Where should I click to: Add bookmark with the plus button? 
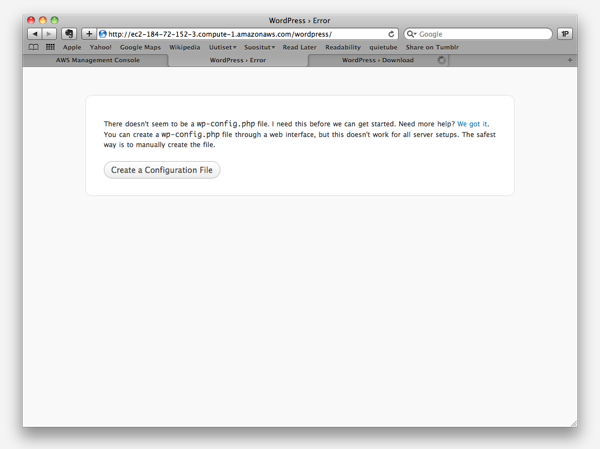coord(89,34)
